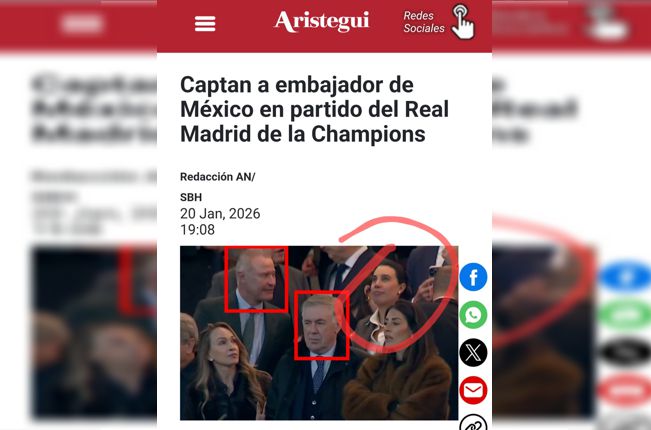Click the Redacción AN/ byline
Screen dimensions: 651x430
point(218,177)
